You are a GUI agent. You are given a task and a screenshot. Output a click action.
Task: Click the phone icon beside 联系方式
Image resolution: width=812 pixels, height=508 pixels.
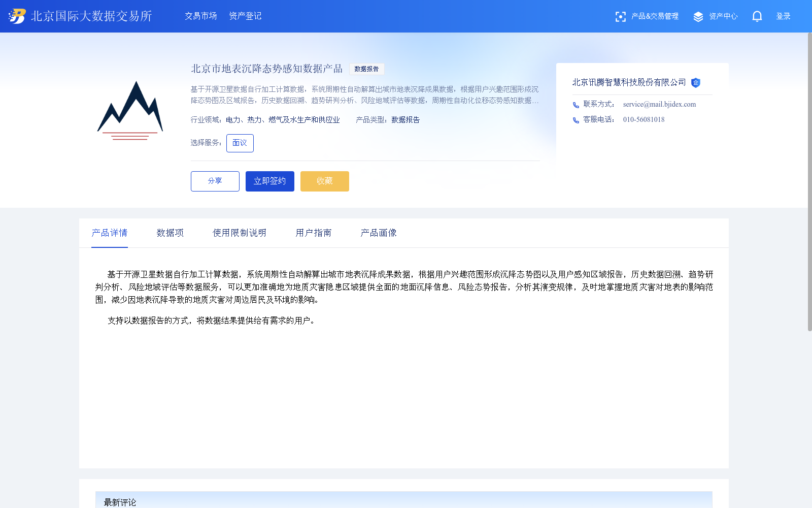coord(576,105)
